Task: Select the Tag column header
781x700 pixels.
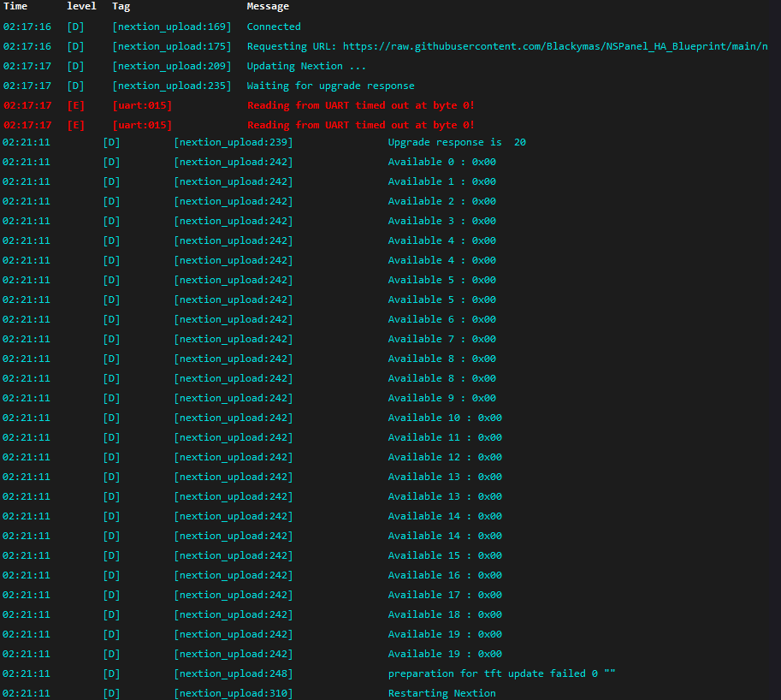Action: pos(121,6)
